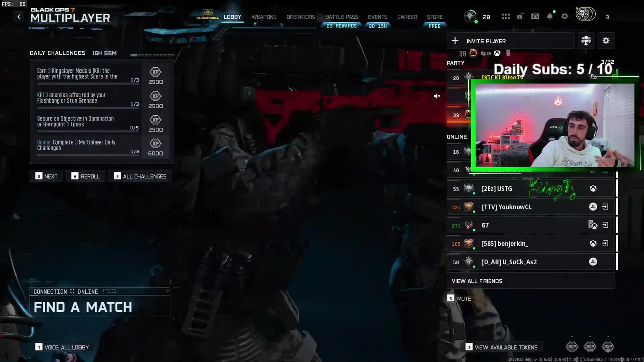Click the 16H 56M challenge timer

click(x=104, y=53)
